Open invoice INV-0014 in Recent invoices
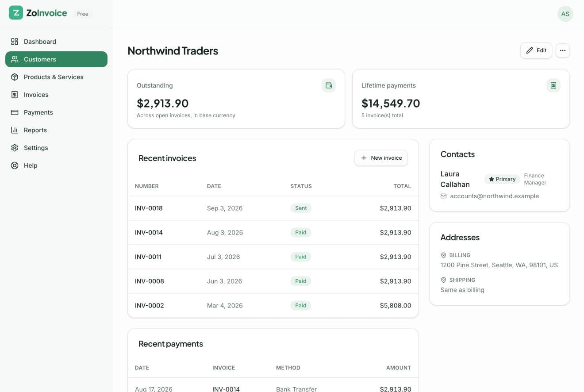Viewport: 584px width, 392px height. point(149,232)
